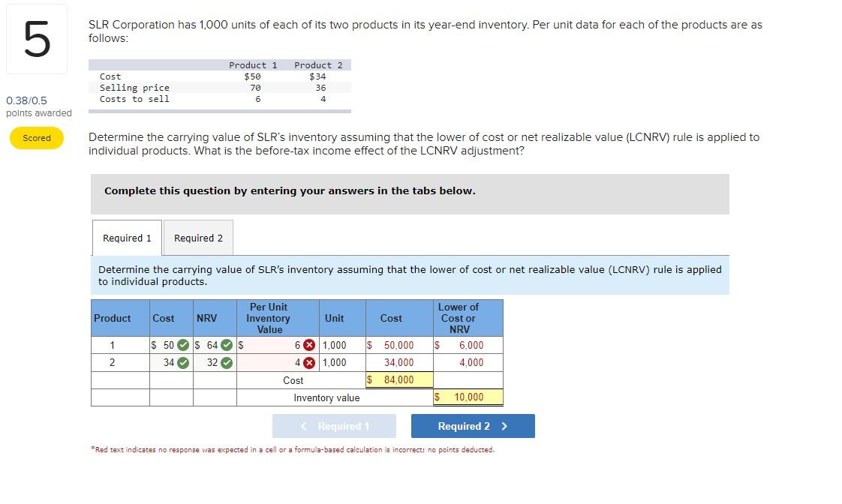Click the Product 2 Cost cell showing 34
This screenshot has width=842, height=504.
point(171,363)
